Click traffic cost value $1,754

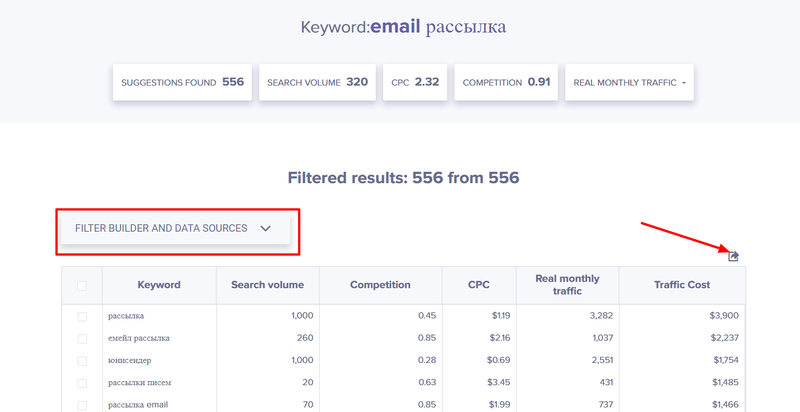(x=726, y=360)
